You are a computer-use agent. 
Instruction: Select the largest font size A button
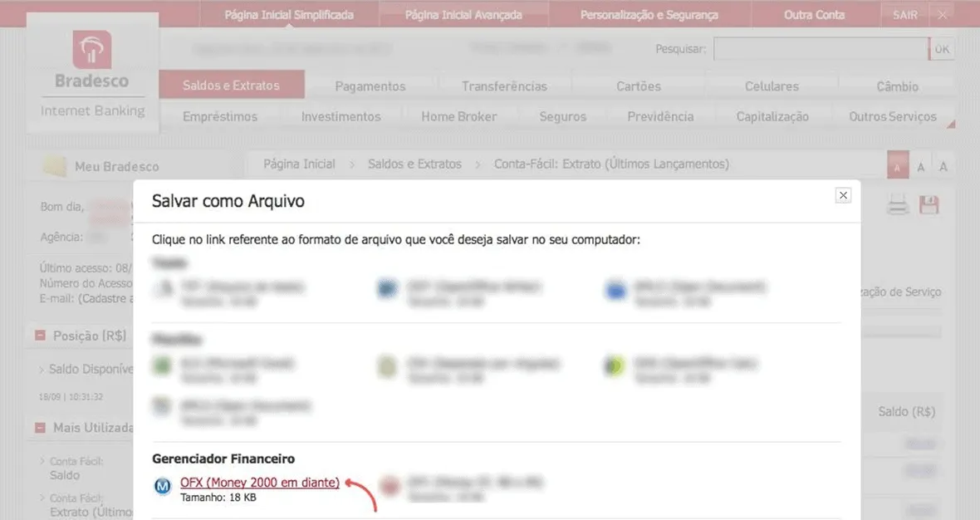943,167
